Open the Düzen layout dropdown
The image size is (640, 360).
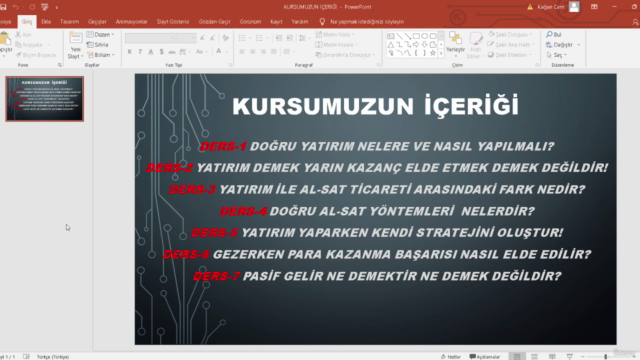pyautogui.click(x=100, y=35)
